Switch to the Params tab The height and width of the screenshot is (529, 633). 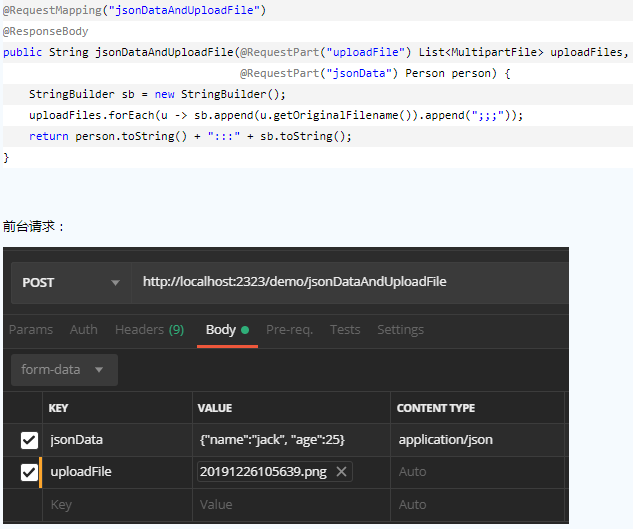[x=30, y=330]
